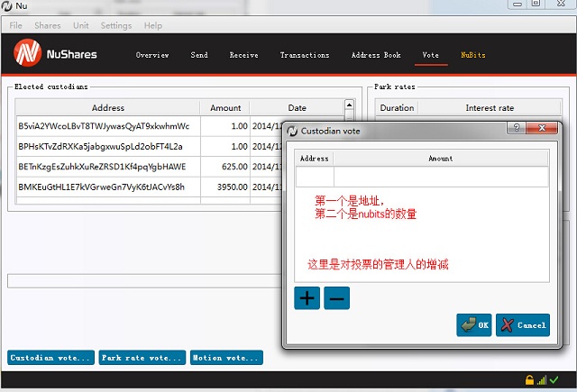
Task: Click the 1.00 amount in the BPHsKT row
Action: (x=225, y=146)
